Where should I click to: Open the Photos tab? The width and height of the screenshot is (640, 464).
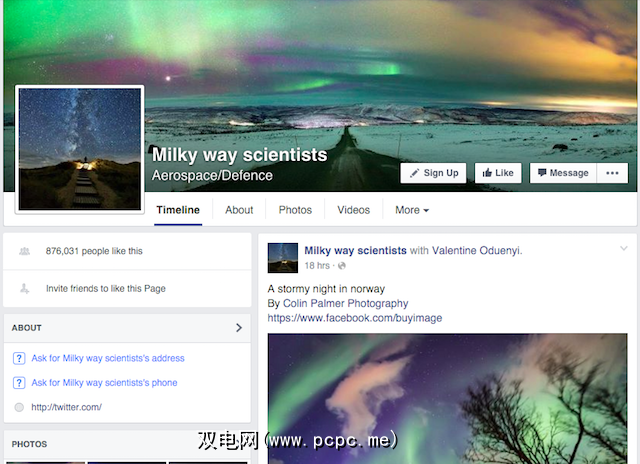[295, 210]
